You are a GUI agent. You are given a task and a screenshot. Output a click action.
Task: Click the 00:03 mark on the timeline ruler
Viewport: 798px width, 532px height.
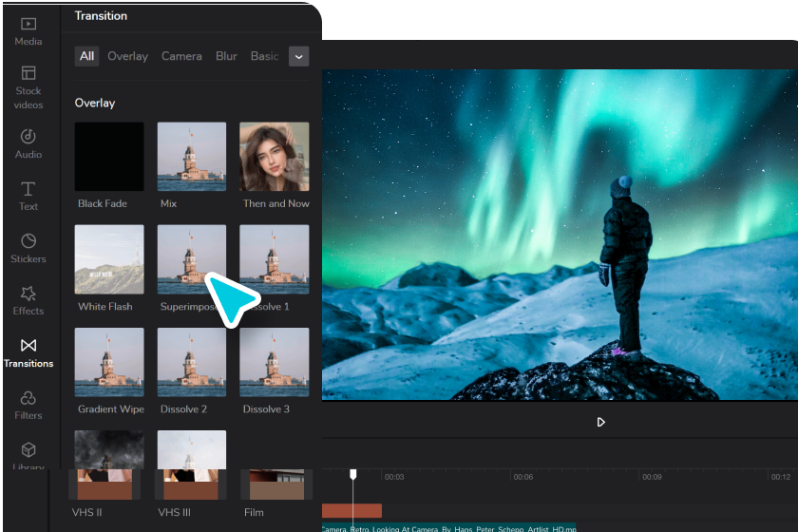click(394, 477)
